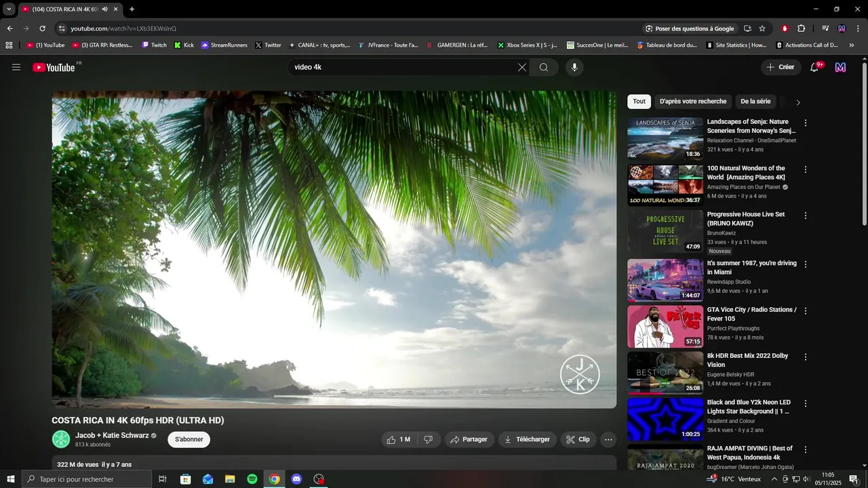Viewport: 868px width, 488px height.
Task: Open options for Progressive House Live Set
Action: click(806, 216)
